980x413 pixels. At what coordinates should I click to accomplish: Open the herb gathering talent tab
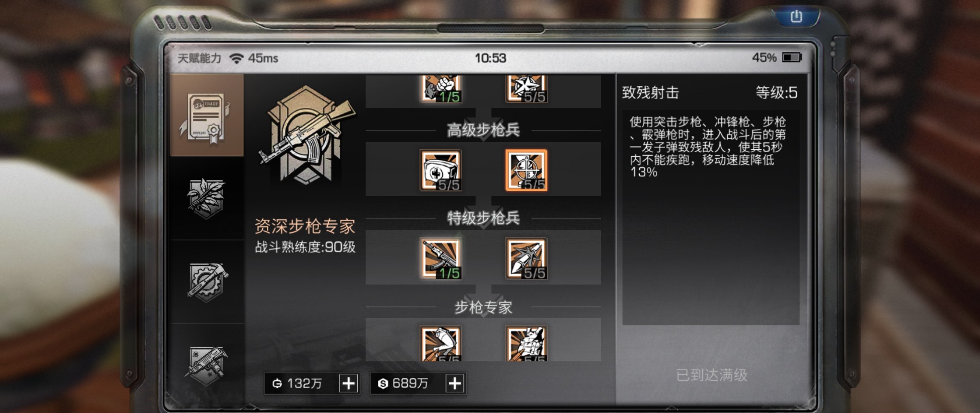point(207,198)
